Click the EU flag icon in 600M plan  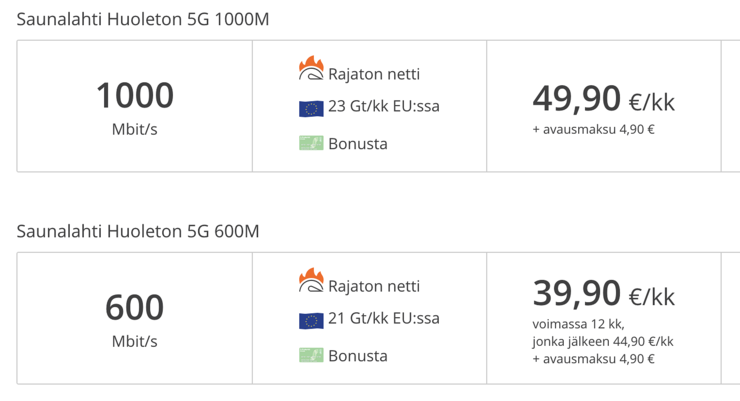click(311, 321)
